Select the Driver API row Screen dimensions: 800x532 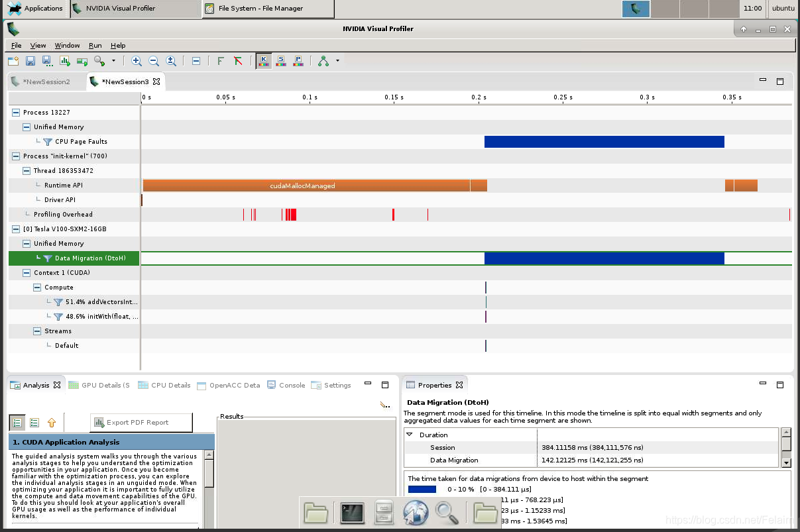pyautogui.click(x=74, y=200)
